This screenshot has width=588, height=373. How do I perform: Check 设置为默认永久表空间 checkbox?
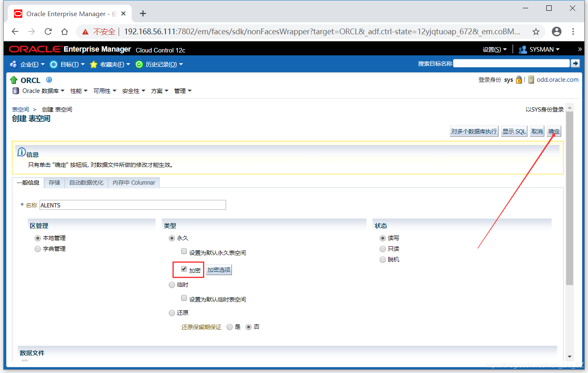[x=184, y=251]
